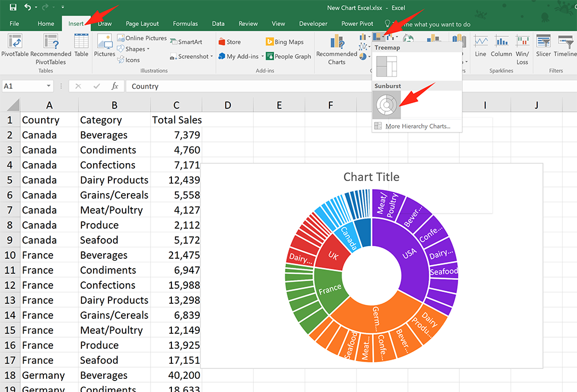Click More Hierarchy Charts
The image size is (577, 392).
pos(417,126)
